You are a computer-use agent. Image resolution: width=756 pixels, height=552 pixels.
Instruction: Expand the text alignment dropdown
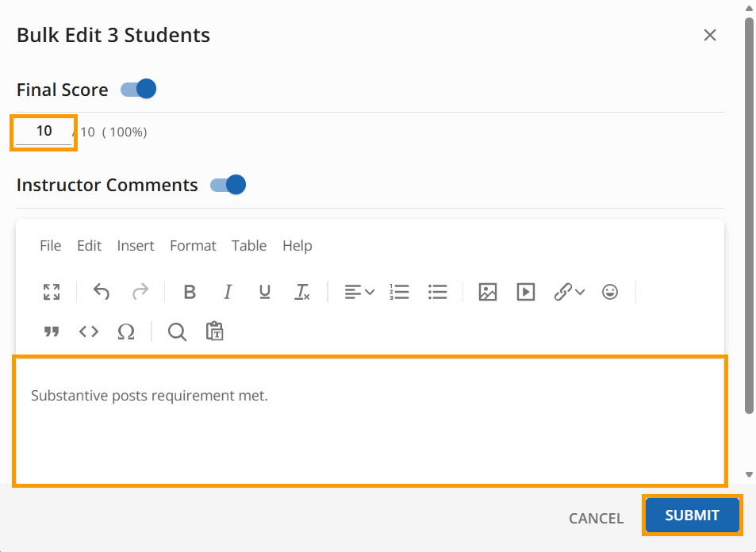[359, 292]
